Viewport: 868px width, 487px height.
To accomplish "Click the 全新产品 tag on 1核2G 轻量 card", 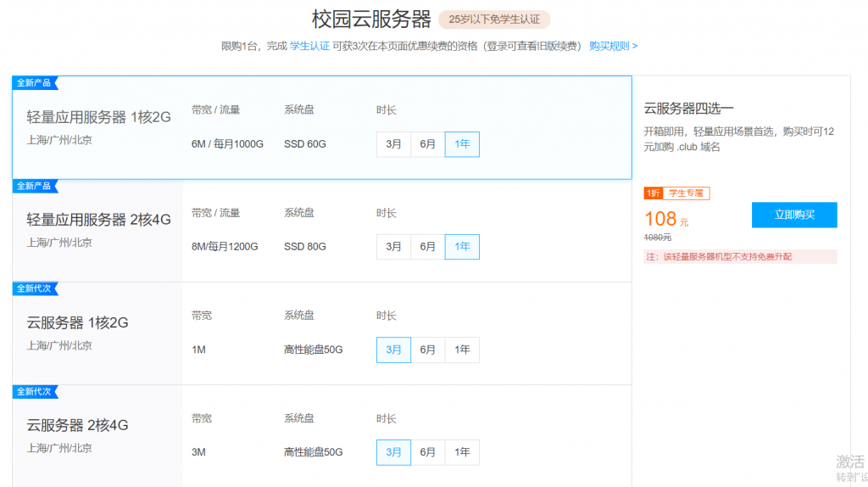I will tap(34, 83).
